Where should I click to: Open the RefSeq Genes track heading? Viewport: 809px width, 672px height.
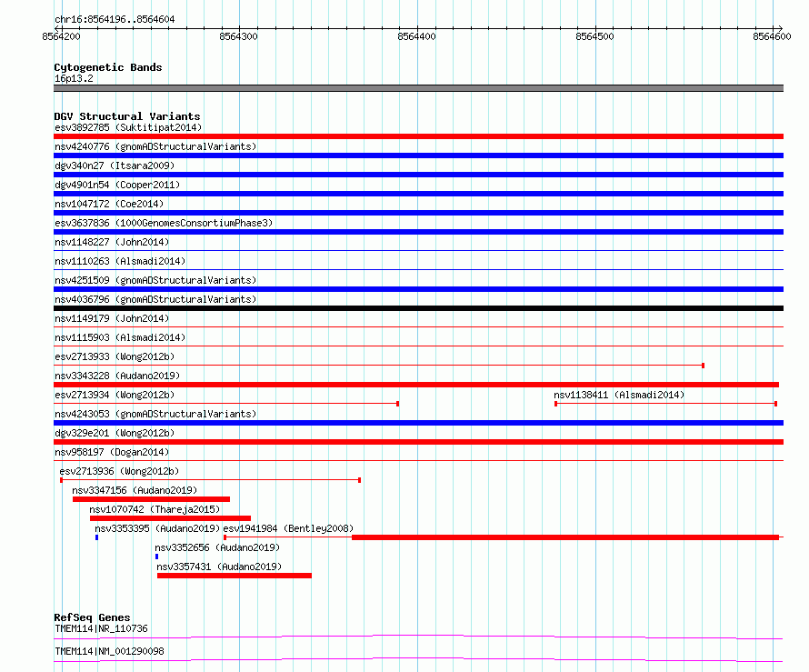[x=92, y=617]
